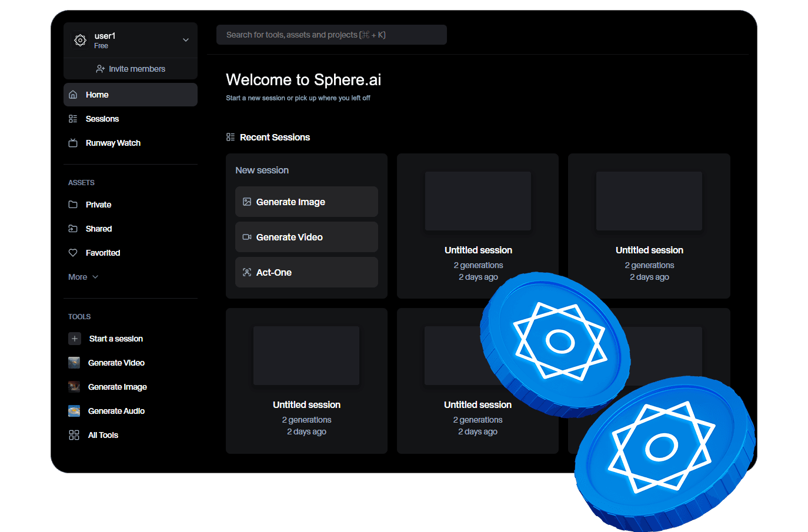Click the search bar for tools and assets
The width and height of the screenshot is (808, 532).
(x=331, y=34)
